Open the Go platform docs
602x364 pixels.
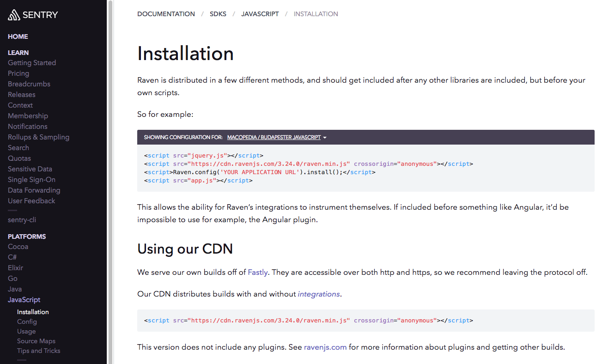click(12, 279)
